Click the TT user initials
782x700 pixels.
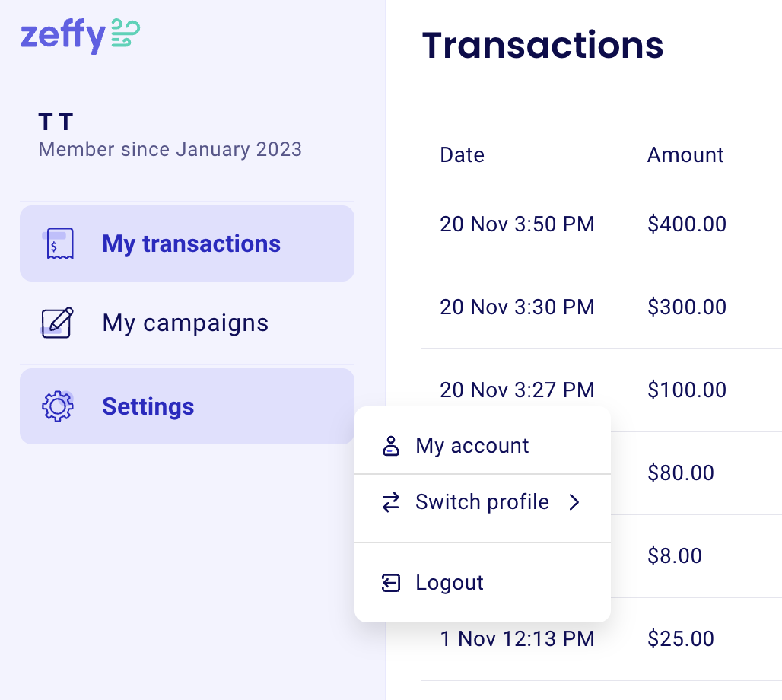tap(56, 121)
